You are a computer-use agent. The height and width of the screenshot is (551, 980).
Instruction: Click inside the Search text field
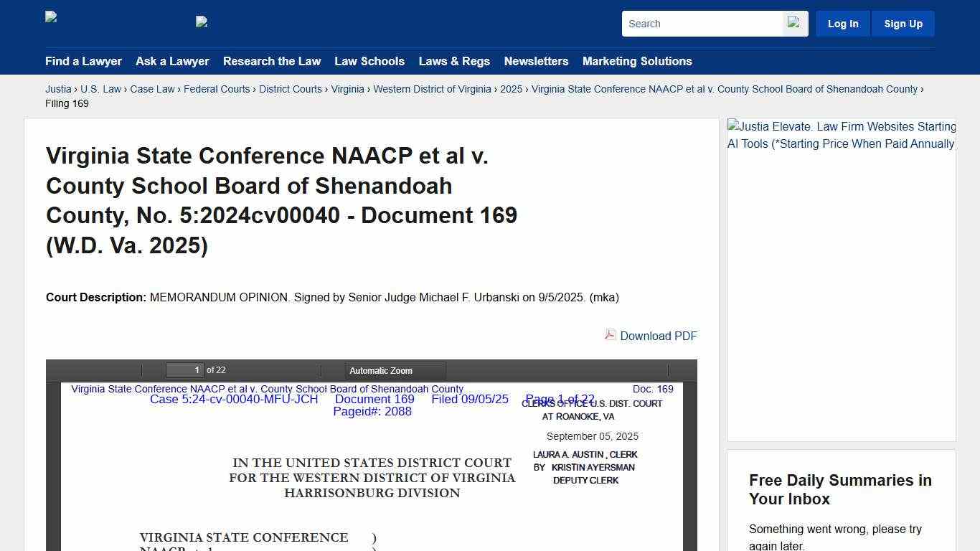coord(699,23)
